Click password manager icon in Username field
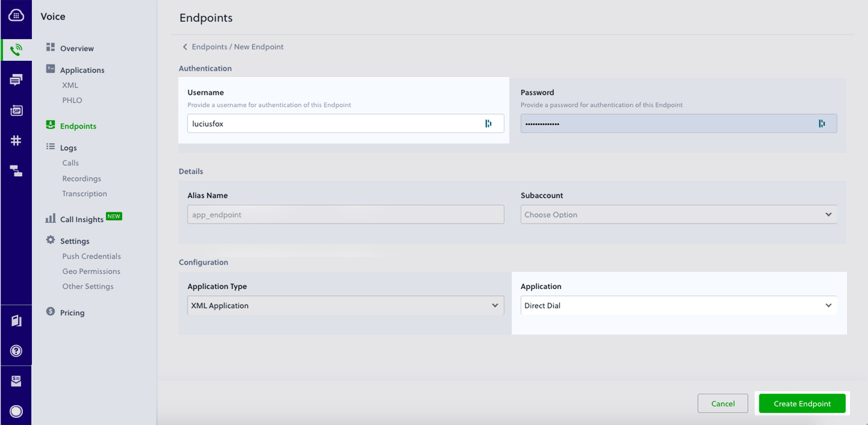 coord(488,124)
